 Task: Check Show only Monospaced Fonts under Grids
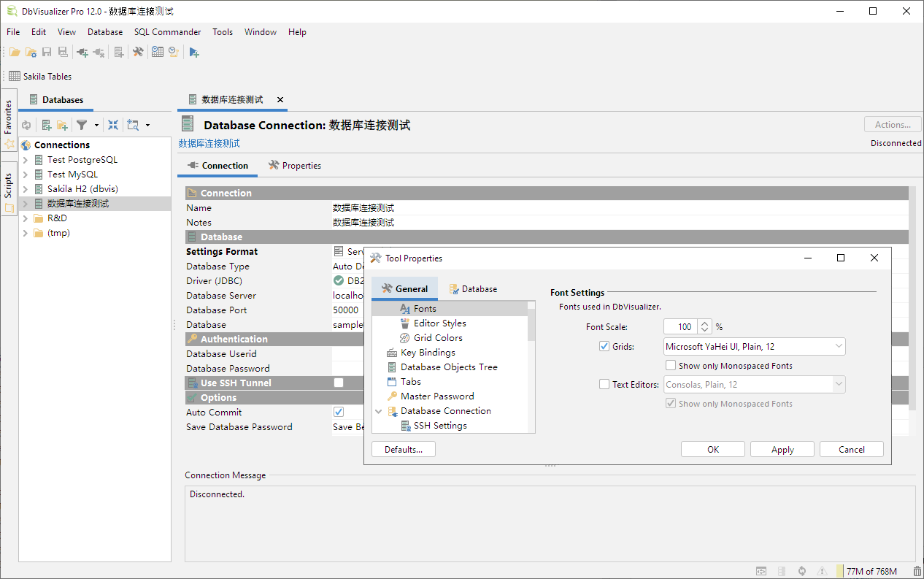tap(671, 366)
